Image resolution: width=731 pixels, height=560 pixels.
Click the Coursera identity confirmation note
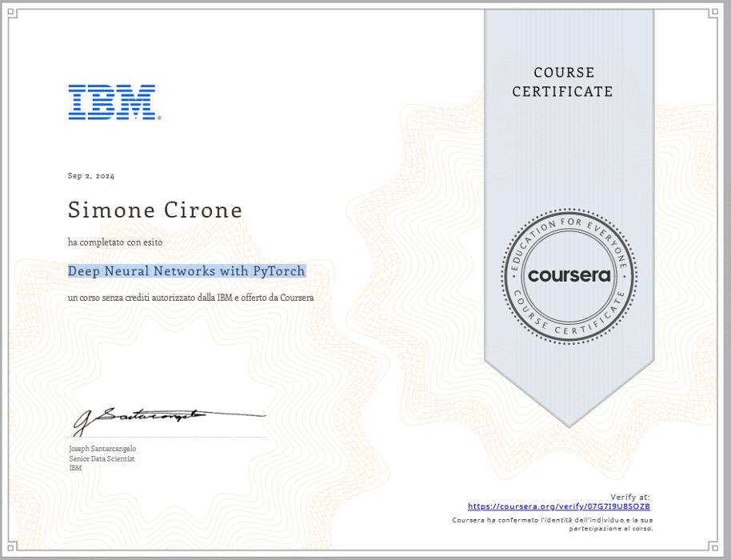coord(553,524)
